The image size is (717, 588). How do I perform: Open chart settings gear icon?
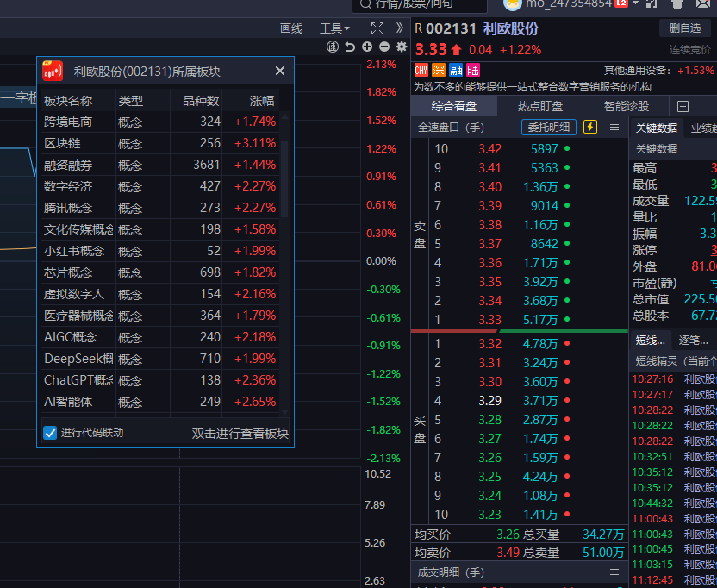click(x=402, y=47)
